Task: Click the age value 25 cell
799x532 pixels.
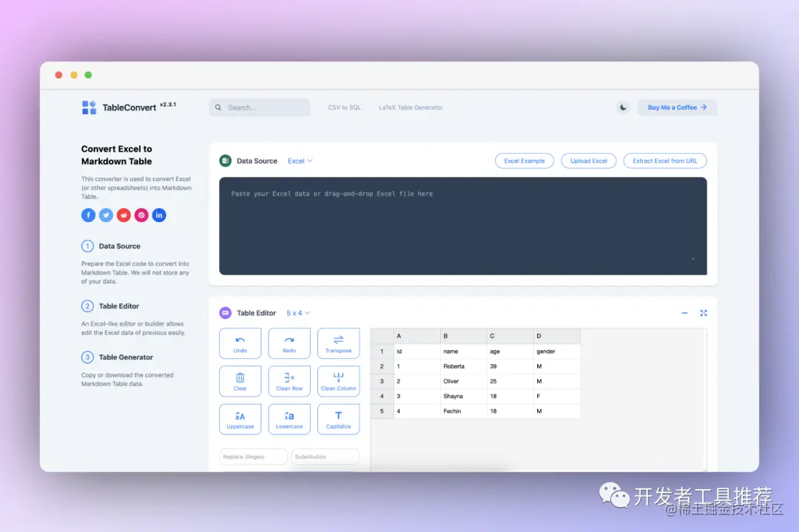Action: (x=510, y=381)
